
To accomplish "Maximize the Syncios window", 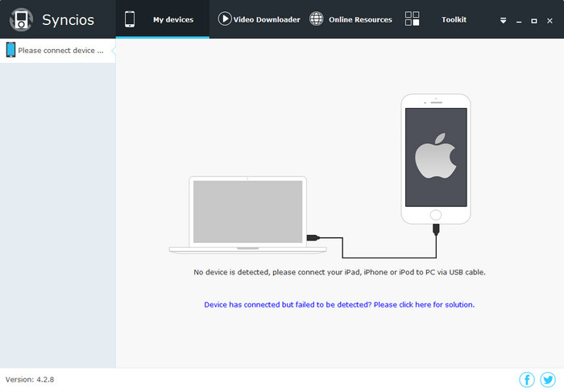I will coord(533,20).
